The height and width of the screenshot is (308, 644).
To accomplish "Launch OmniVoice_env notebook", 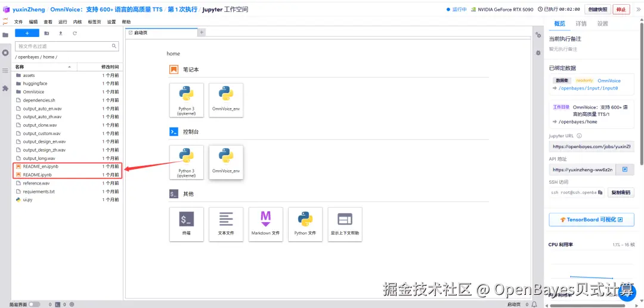I will pyautogui.click(x=226, y=100).
